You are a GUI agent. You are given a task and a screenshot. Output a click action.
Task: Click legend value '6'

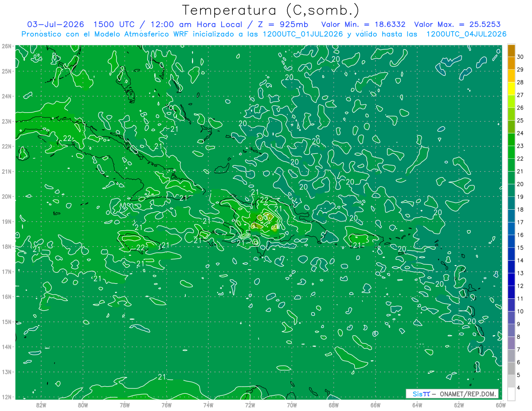point(519,362)
